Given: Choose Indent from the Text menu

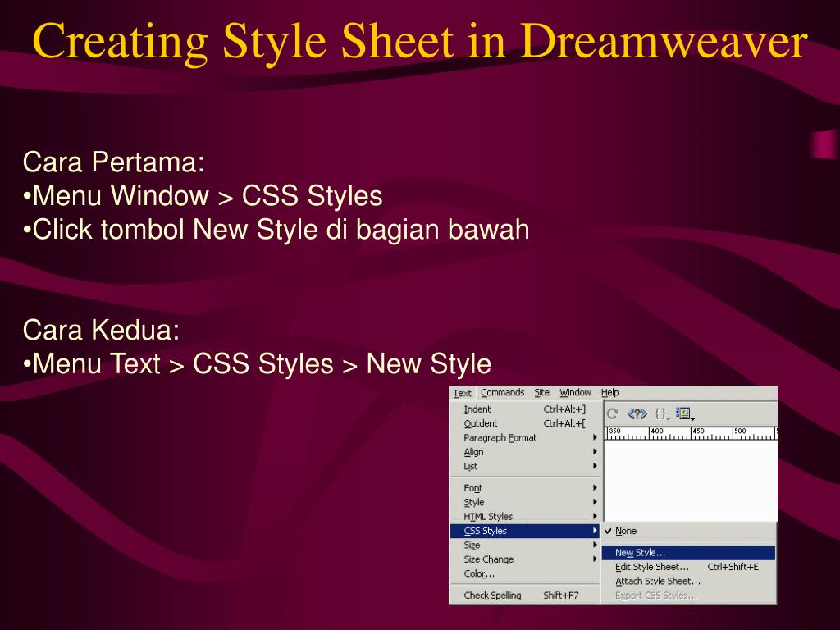Looking at the screenshot, I should pos(525,409).
